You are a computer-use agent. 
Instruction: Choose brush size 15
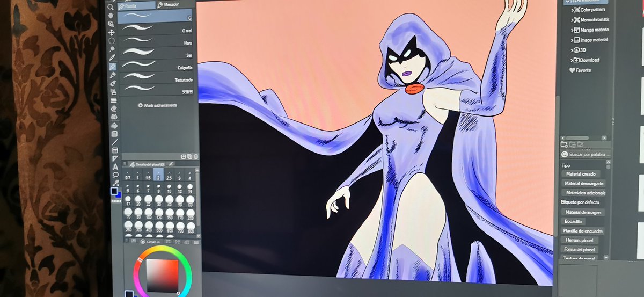tap(190, 188)
